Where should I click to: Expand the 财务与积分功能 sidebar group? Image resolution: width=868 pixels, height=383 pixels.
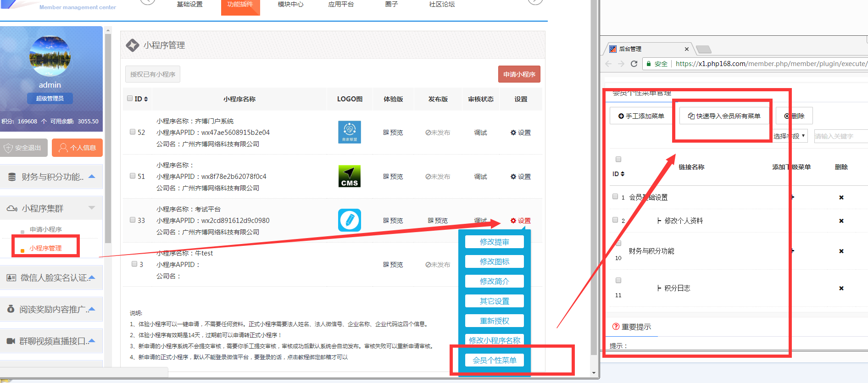click(51, 177)
